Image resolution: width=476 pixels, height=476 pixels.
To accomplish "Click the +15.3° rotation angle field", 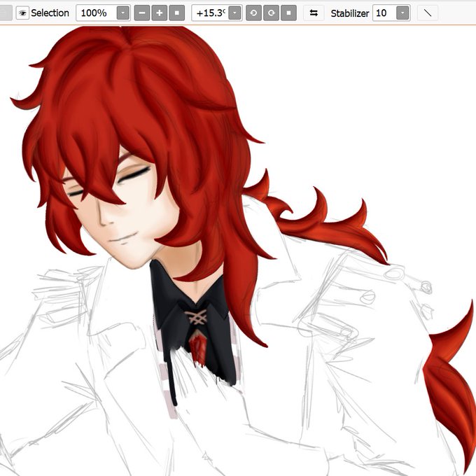I will click(x=210, y=13).
